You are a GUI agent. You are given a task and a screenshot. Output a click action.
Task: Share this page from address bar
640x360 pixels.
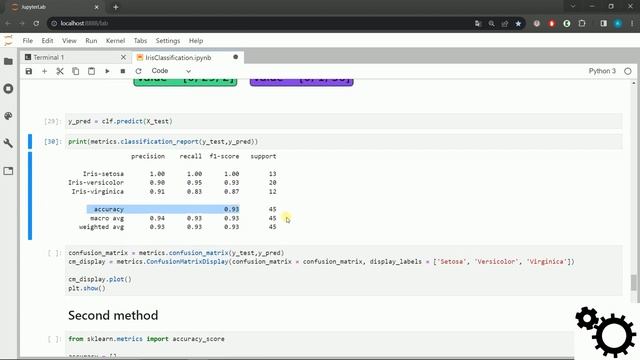(x=505, y=24)
